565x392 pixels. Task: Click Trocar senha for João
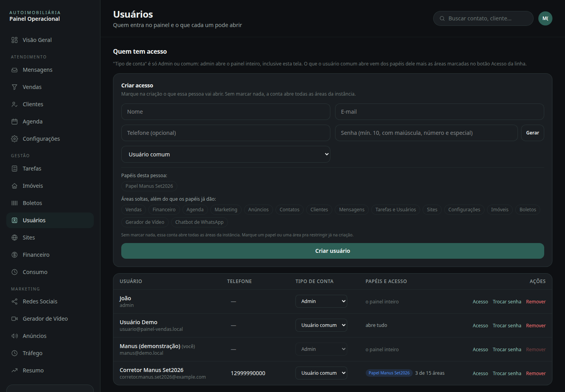(507, 302)
